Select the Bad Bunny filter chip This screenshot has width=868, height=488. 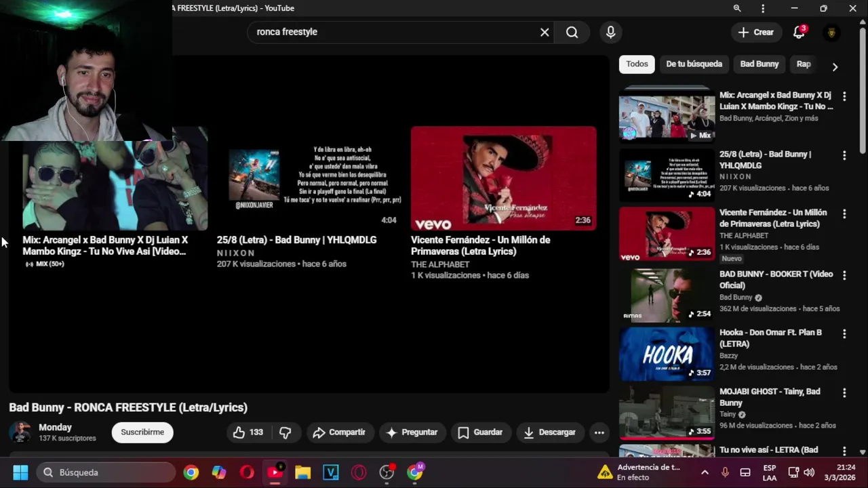point(759,64)
